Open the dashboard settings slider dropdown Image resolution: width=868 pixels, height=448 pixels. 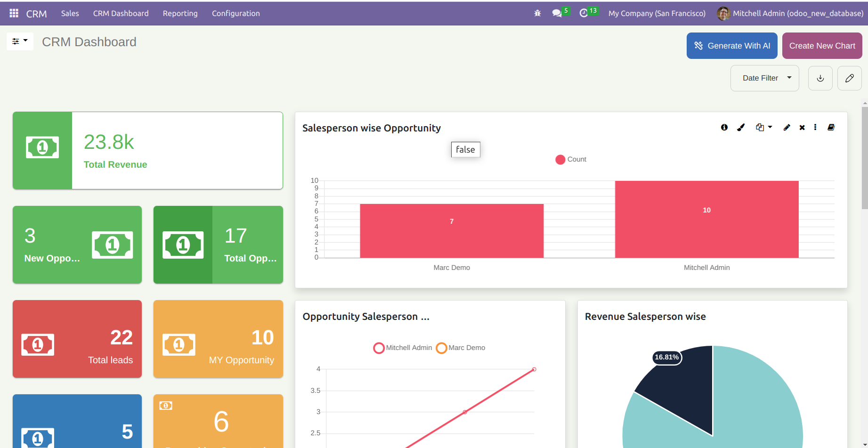point(20,41)
